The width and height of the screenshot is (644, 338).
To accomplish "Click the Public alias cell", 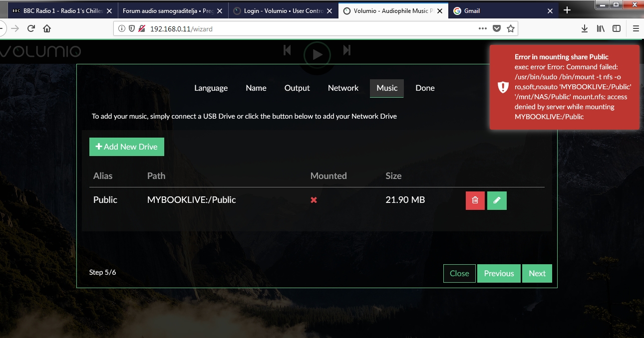I will [105, 200].
